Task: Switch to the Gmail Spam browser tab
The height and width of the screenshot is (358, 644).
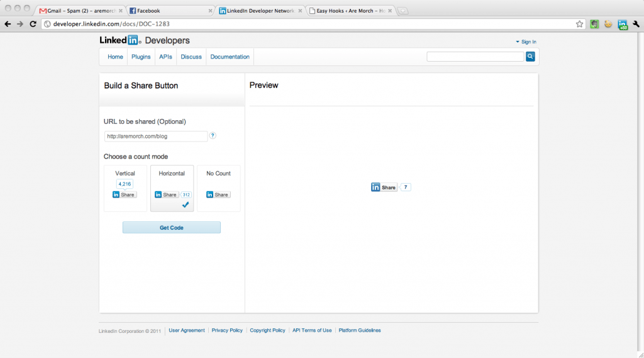Action: coord(81,11)
